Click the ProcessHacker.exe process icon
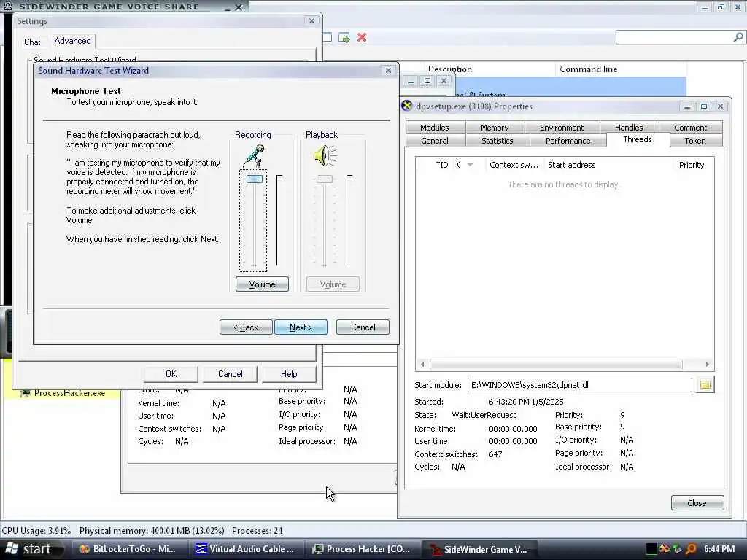The height and width of the screenshot is (560, 747). click(x=26, y=393)
